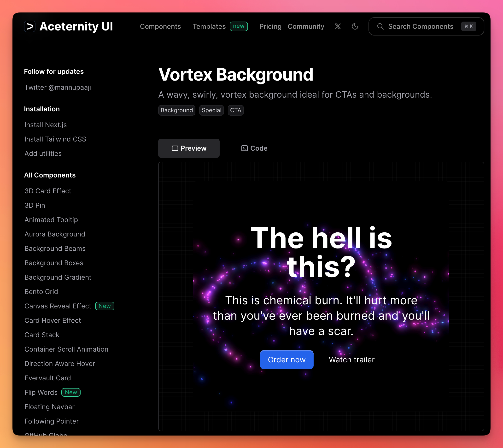The image size is (503, 448).
Task: Click the Watch trailer button
Action: (351, 360)
